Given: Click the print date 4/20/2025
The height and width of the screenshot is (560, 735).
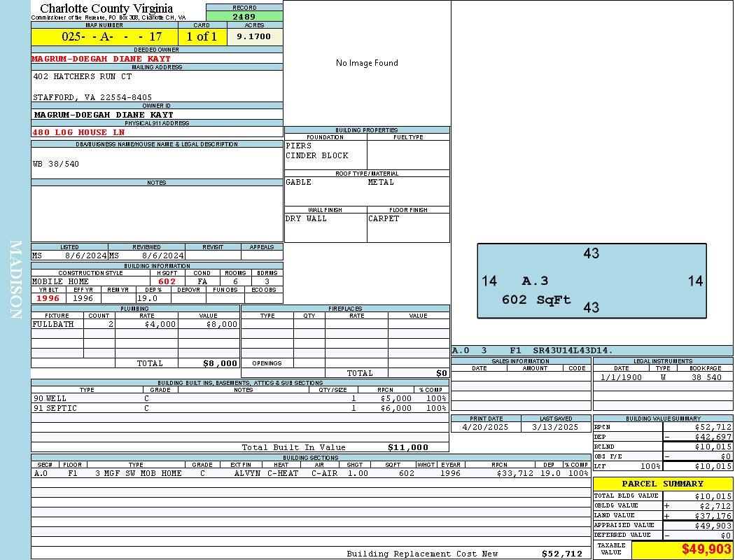Looking at the screenshot, I should point(486,427).
